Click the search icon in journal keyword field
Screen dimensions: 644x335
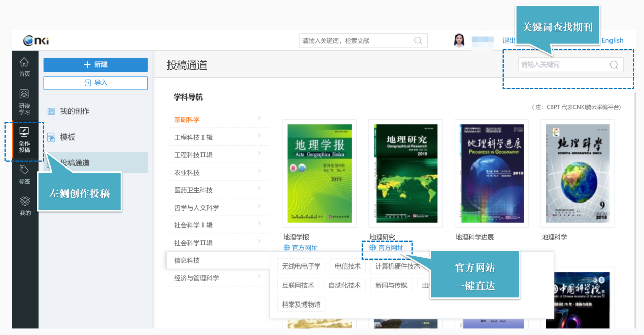[614, 64]
